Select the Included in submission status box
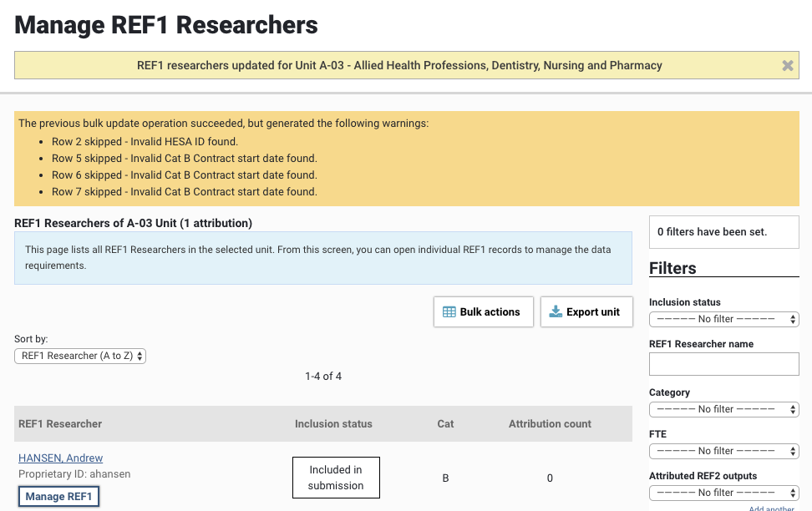The height and width of the screenshot is (511, 812). pos(336,478)
